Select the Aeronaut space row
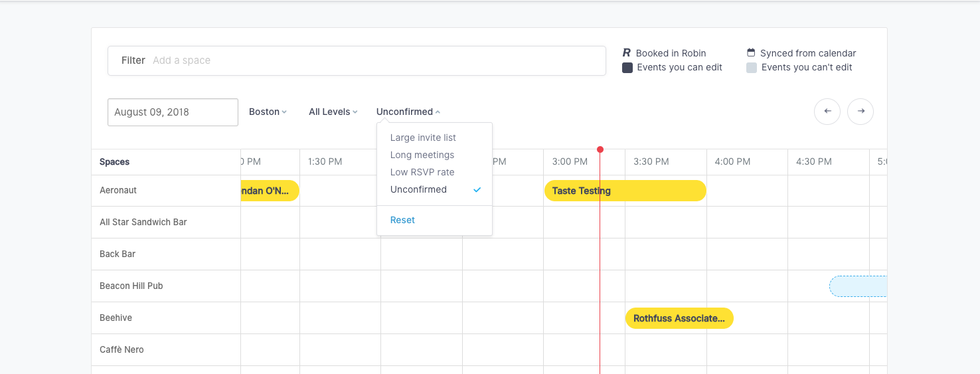The width and height of the screenshot is (980, 374). (118, 190)
